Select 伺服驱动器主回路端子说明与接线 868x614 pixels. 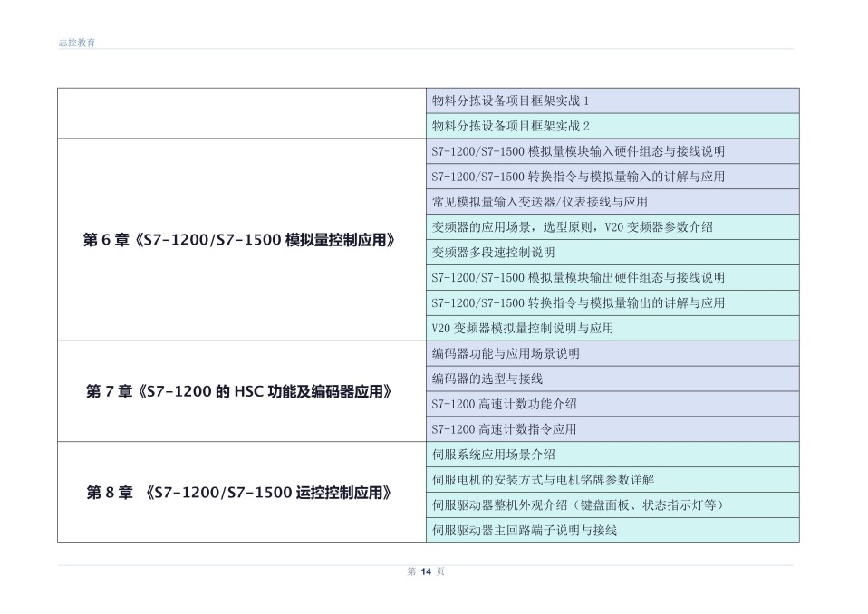612,531
